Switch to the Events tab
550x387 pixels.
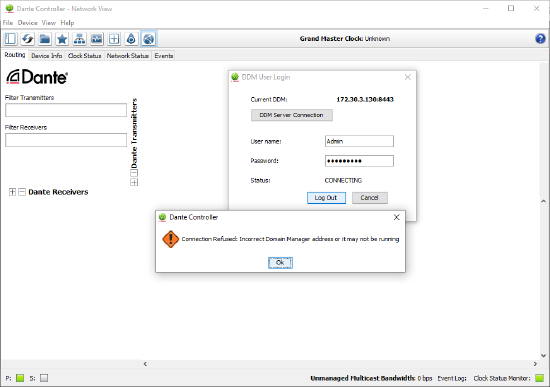164,56
